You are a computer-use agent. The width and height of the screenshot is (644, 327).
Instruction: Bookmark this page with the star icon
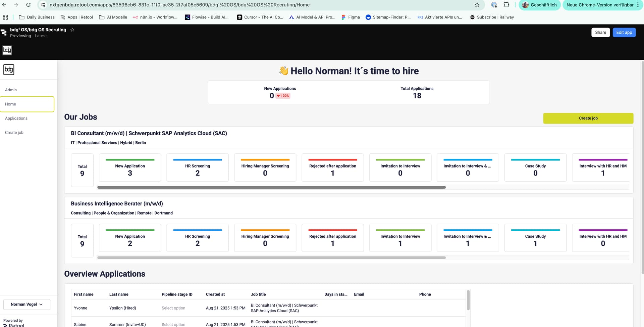(x=477, y=5)
